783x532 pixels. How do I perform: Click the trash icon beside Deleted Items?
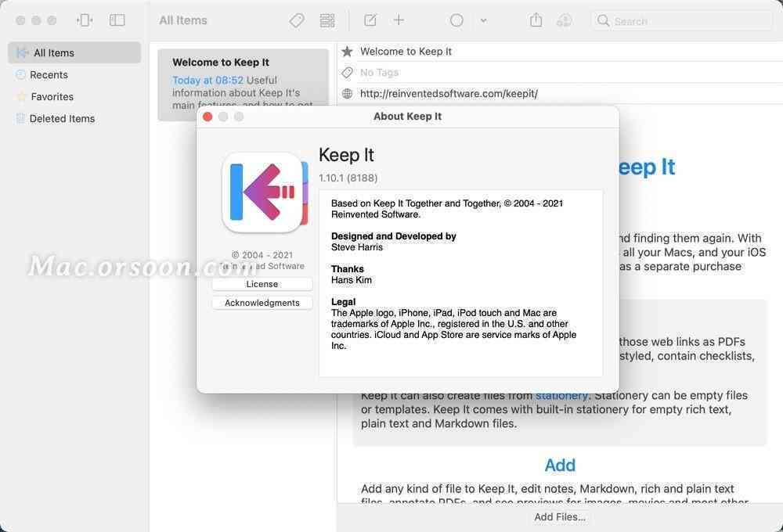pyautogui.click(x=20, y=118)
